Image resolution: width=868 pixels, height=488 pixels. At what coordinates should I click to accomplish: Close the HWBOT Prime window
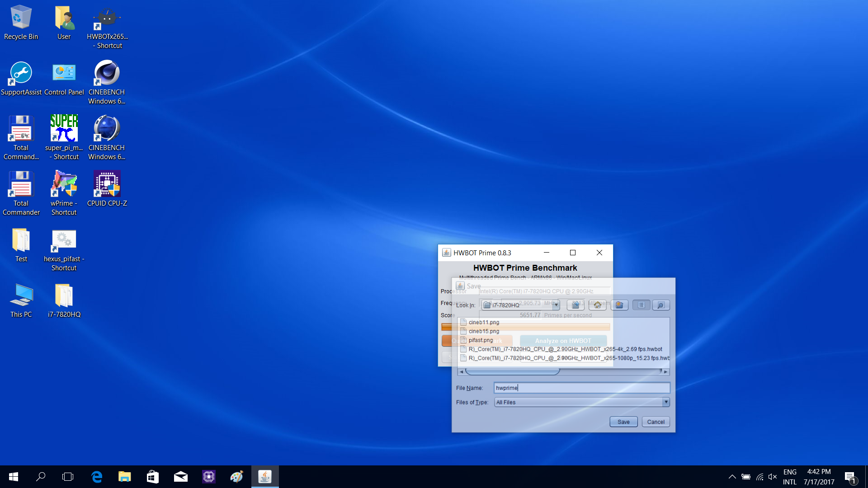[x=599, y=253]
